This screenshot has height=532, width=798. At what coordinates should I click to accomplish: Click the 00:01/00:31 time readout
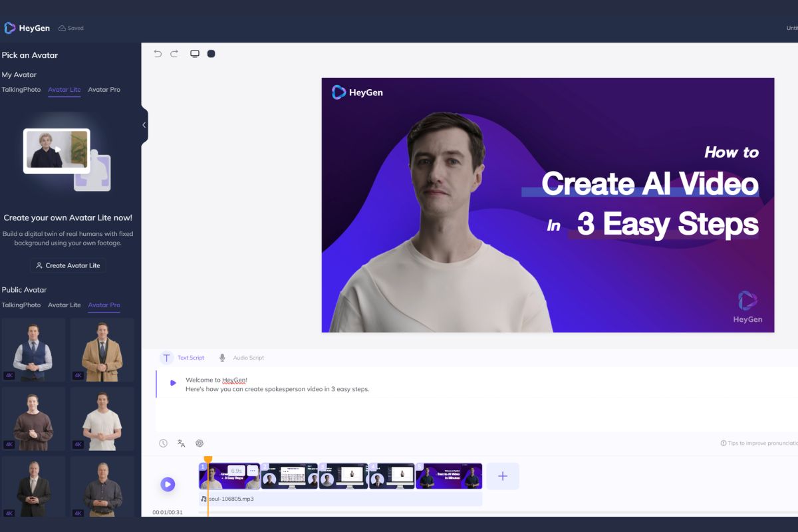[x=168, y=512]
